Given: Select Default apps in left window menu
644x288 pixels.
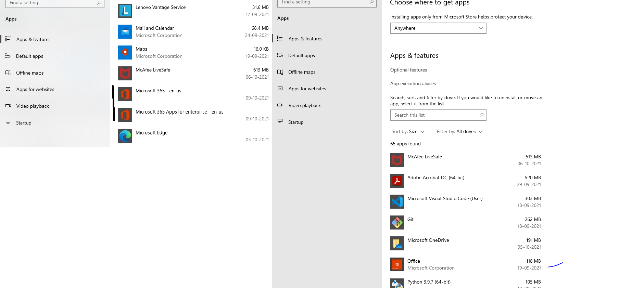Looking at the screenshot, I should (x=29, y=56).
